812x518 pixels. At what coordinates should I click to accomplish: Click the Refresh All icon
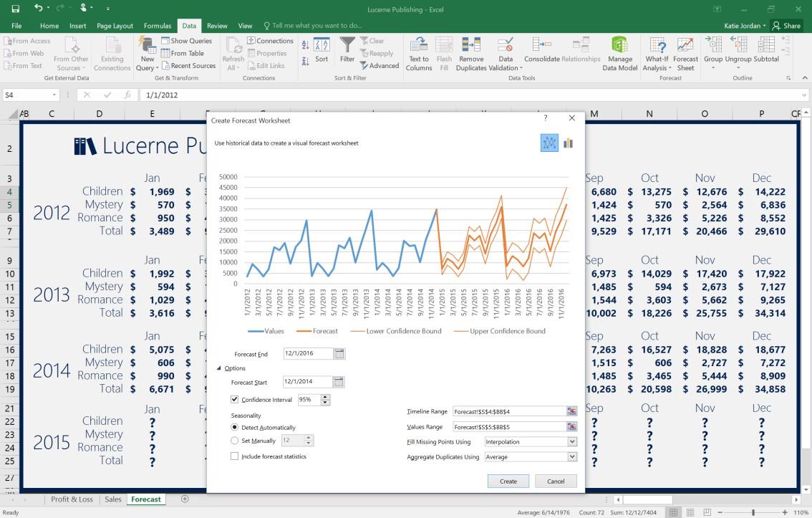(233, 54)
